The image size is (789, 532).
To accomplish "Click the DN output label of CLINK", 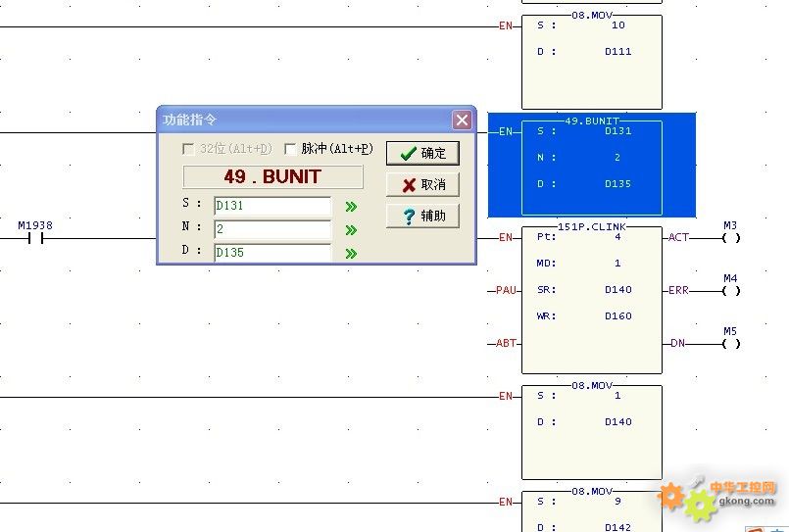I will (677, 343).
